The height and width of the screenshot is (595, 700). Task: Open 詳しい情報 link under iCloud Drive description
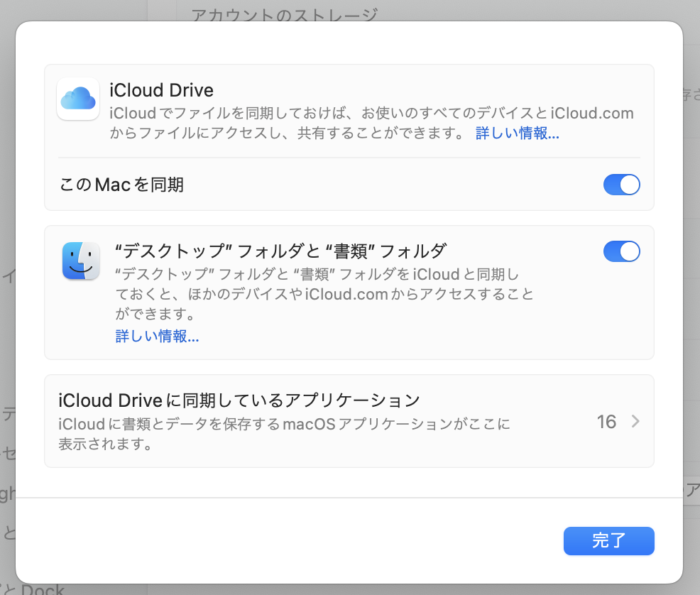point(517,133)
